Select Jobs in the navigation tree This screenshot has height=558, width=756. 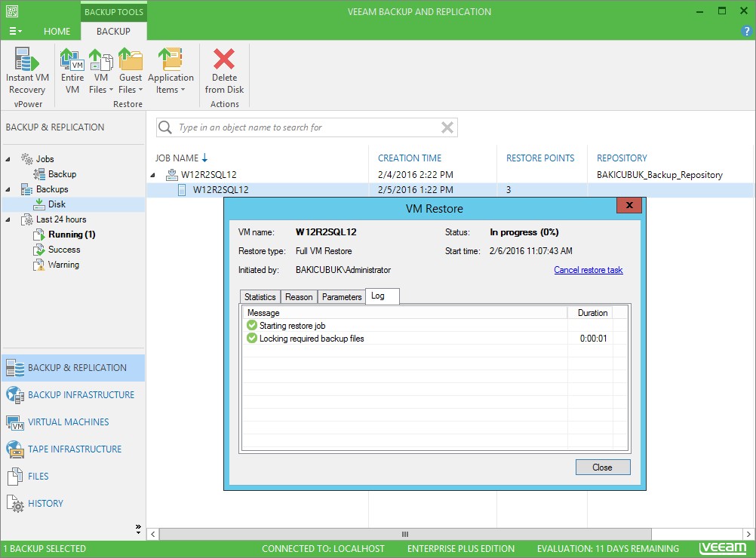(38, 159)
